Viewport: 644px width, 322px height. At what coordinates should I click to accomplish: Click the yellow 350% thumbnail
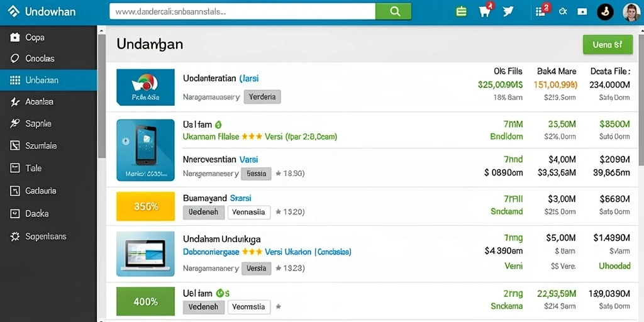point(145,206)
